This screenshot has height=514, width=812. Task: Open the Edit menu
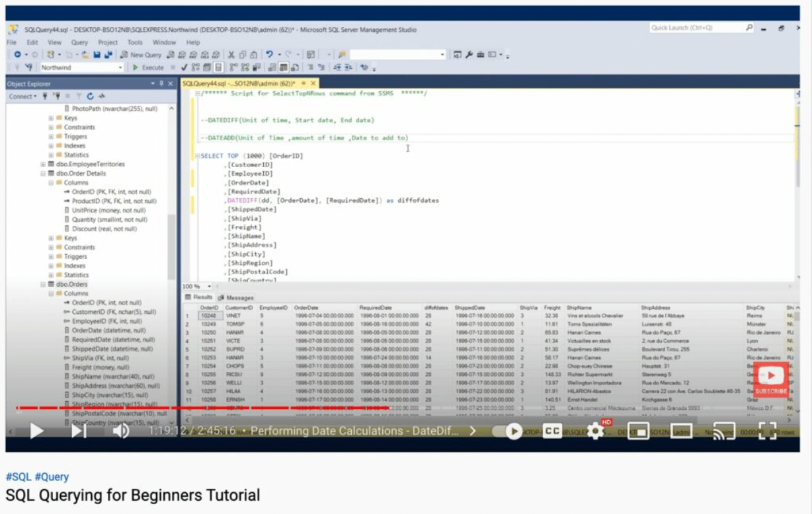(x=33, y=42)
